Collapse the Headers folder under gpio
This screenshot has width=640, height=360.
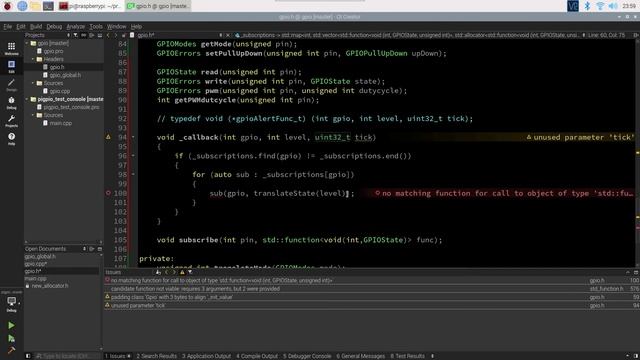[x=33, y=59]
